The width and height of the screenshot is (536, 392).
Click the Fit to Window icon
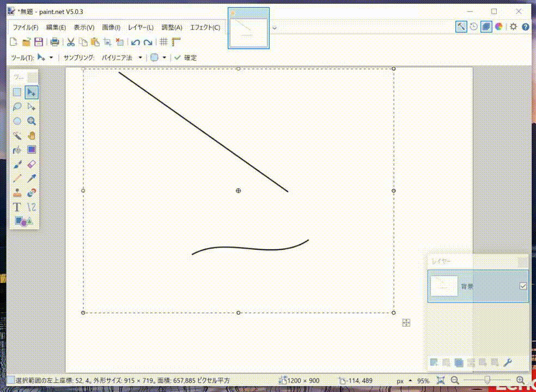pos(441,380)
